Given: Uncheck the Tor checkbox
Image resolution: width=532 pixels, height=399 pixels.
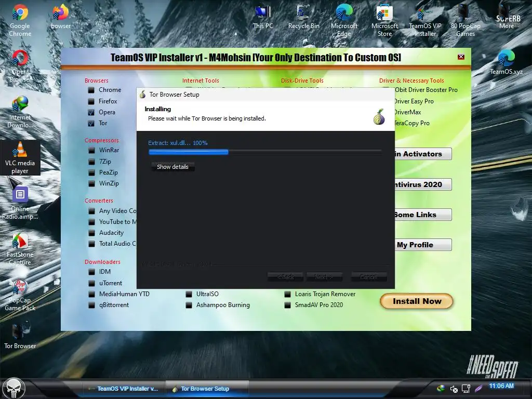Looking at the screenshot, I should [91, 123].
